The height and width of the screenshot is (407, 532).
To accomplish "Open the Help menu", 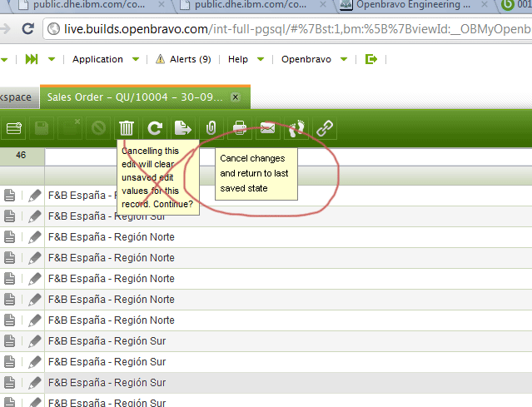I will tap(238, 59).
